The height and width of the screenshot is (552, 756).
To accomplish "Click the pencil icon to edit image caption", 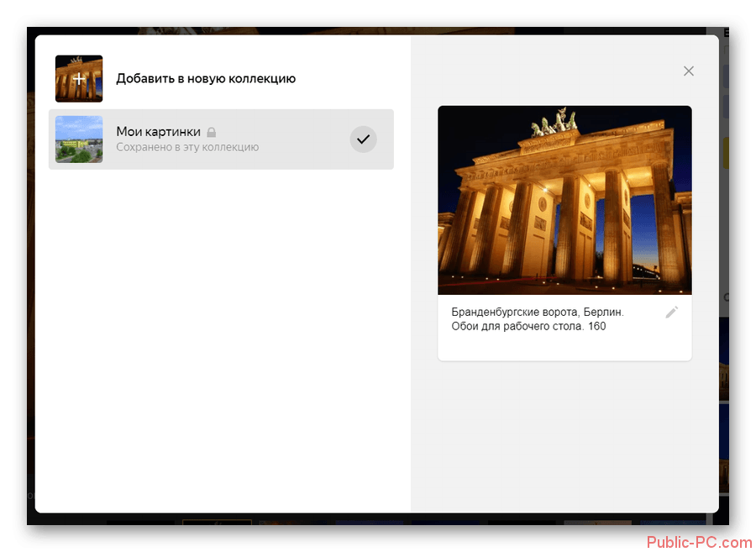I will 671,313.
